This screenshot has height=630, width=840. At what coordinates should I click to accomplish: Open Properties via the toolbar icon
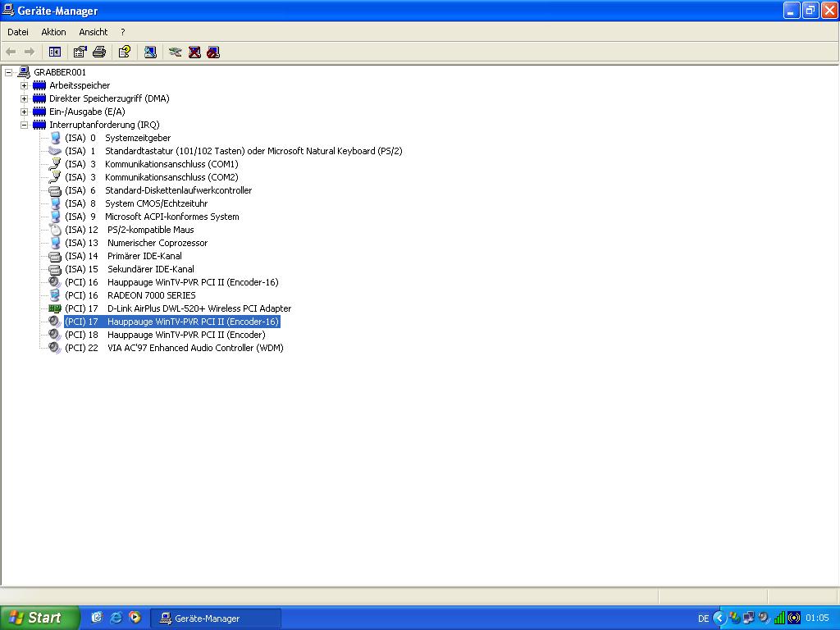coord(80,52)
